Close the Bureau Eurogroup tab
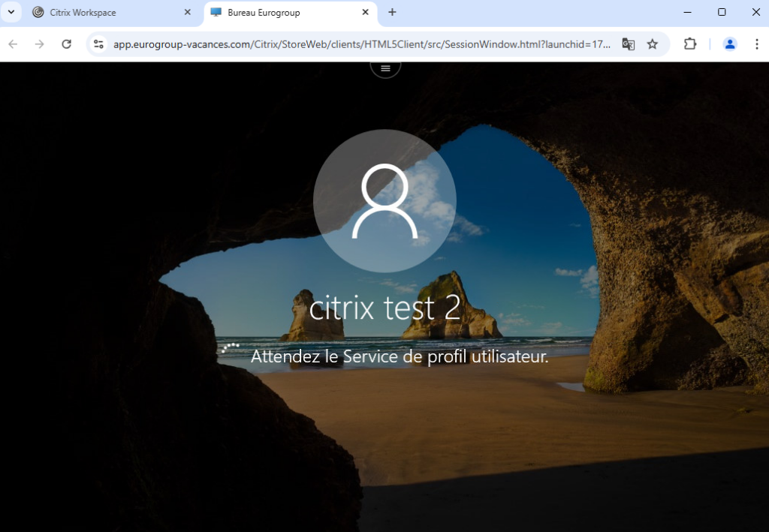The image size is (769, 532). [x=366, y=12]
